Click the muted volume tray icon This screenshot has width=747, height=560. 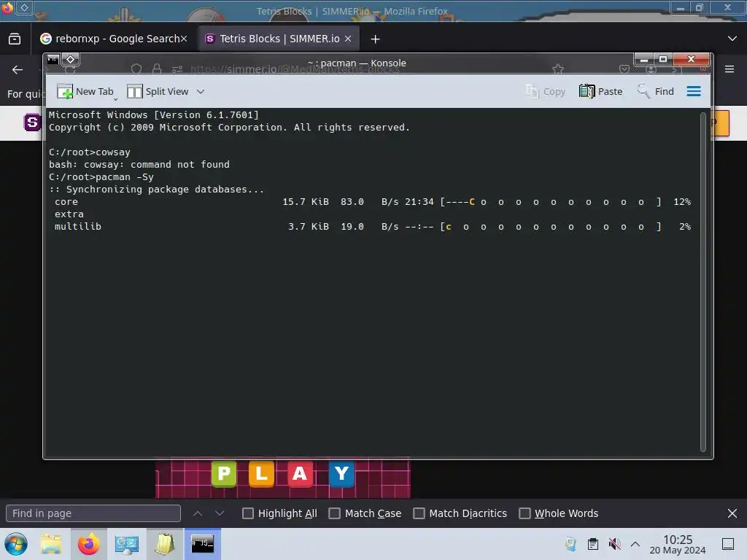[614, 544]
